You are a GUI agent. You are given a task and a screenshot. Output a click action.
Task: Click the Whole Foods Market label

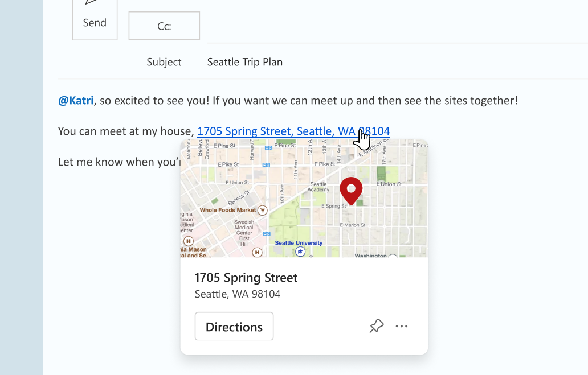pyautogui.click(x=228, y=210)
